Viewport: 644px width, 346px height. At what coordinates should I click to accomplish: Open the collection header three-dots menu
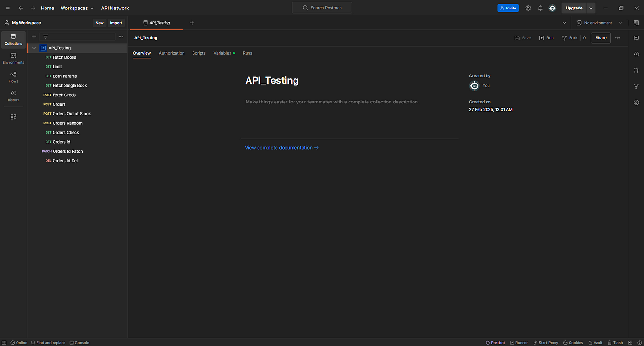(617, 38)
